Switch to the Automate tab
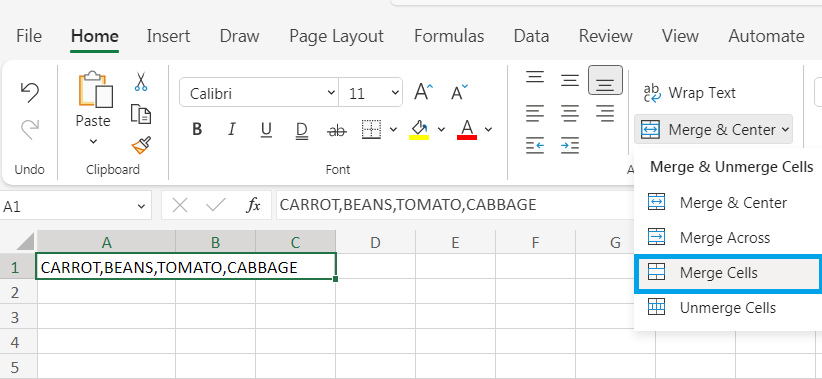This screenshot has height=379, width=822. (x=766, y=36)
